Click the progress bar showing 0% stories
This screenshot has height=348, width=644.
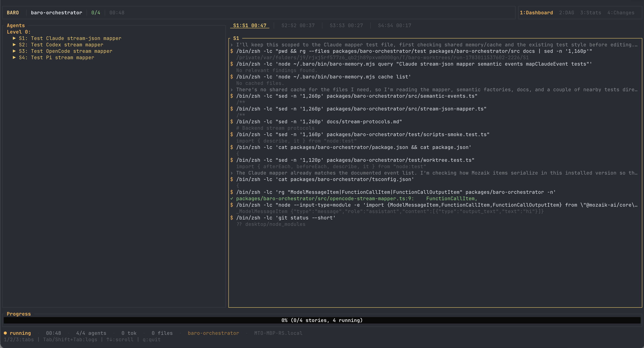coord(322,320)
